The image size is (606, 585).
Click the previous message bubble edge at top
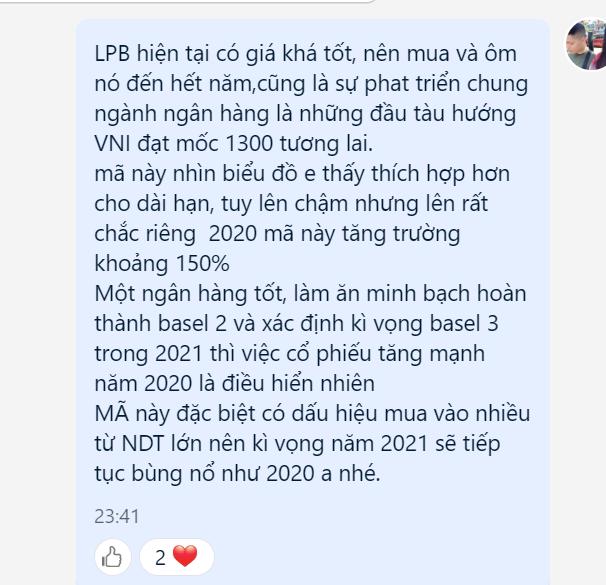click(x=187, y=2)
